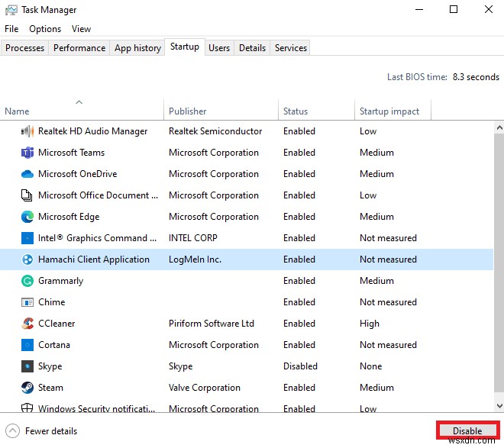Select the Intel Graphics Command row name
The height and width of the screenshot is (448, 504).
pos(97,238)
